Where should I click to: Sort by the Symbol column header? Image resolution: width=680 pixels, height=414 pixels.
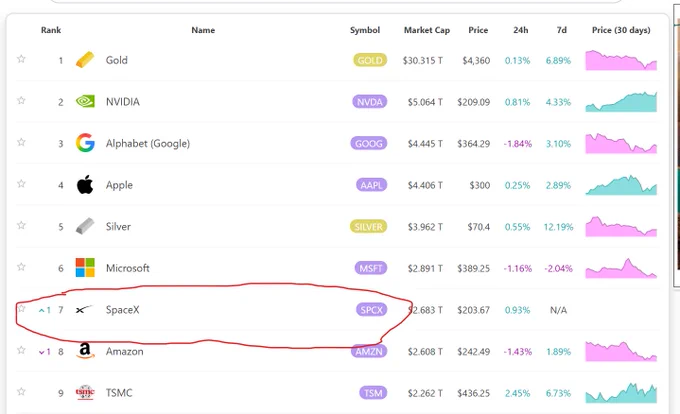coord(365,30)
